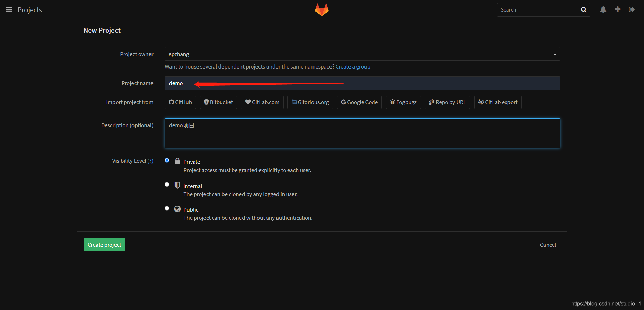Click the Projects header title
This screenshot has width=644, height=310.
[30, 10]
